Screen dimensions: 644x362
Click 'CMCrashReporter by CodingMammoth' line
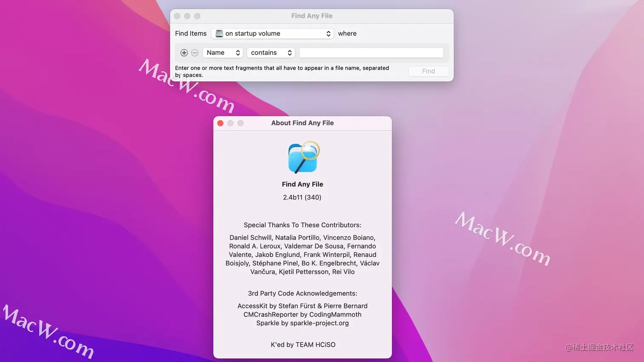point(302,315)
